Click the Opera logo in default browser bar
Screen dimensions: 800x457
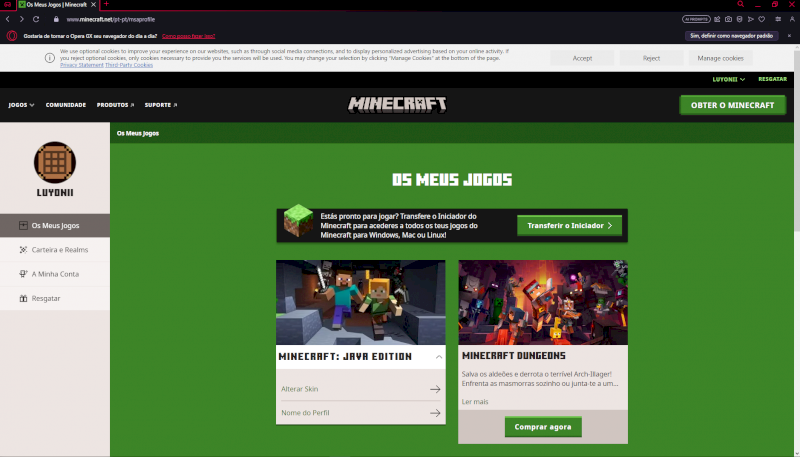(12, 36)
